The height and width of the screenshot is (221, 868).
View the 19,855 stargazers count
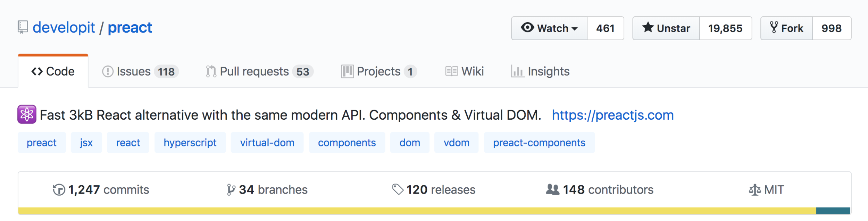725,28
